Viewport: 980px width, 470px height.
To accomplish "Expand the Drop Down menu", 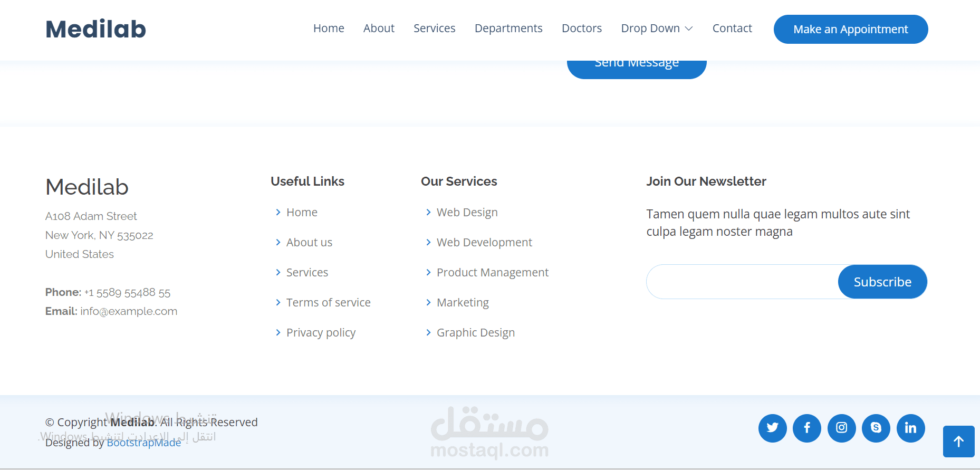I will click(x=657, y=28).
